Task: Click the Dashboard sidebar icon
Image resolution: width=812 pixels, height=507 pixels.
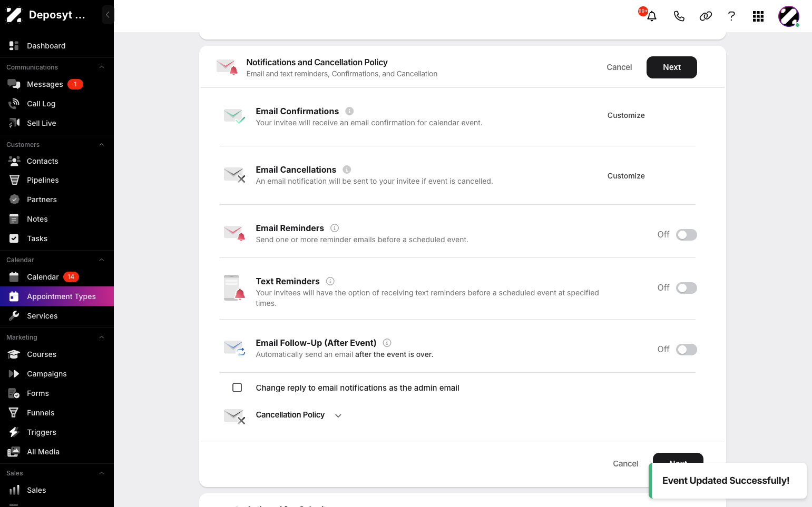Action: [14, 46]
